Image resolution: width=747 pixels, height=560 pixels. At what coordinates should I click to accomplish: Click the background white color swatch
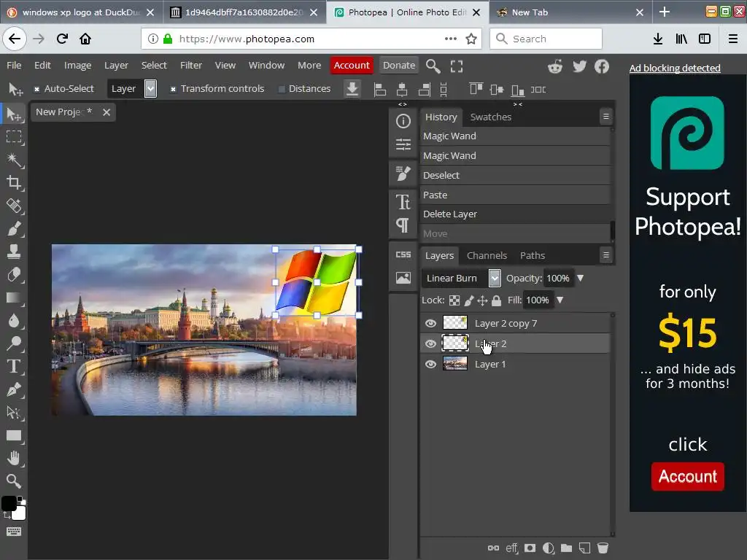(x=20, y=513)
